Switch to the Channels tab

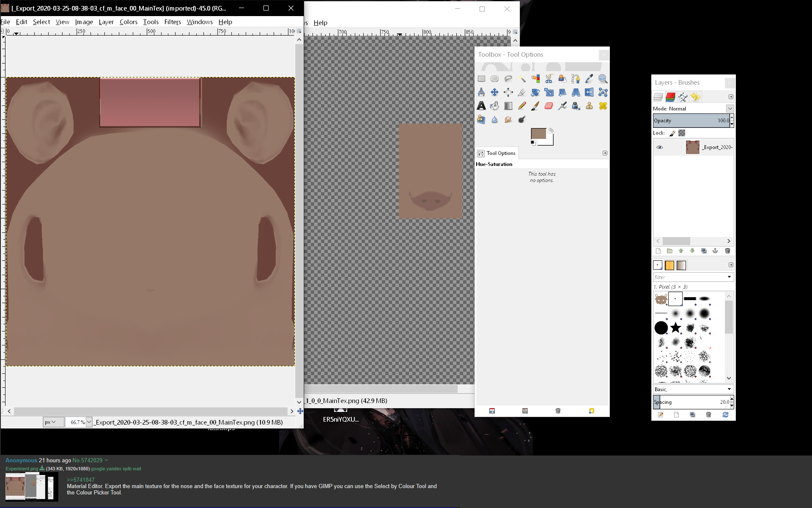(x=670, y=97)
